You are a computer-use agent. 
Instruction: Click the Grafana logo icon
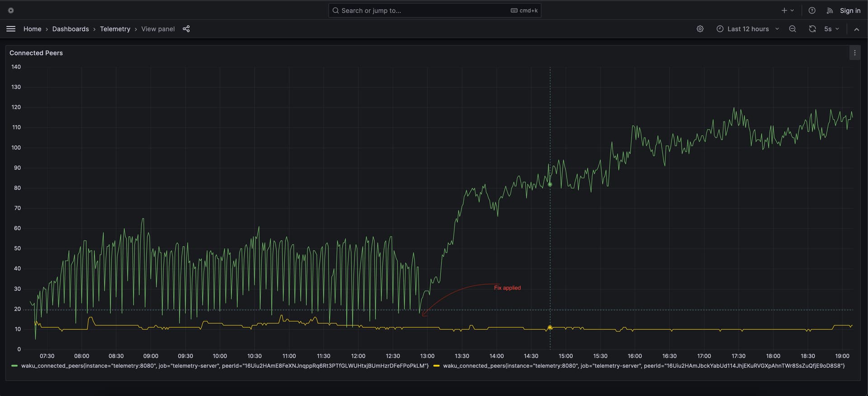click(x=11, y=10)
